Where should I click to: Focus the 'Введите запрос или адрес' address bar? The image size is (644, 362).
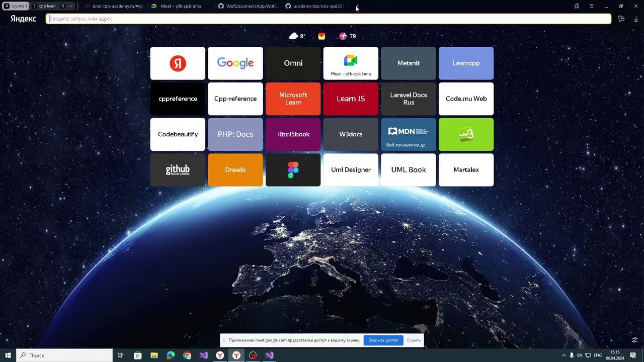coord(329,19)
